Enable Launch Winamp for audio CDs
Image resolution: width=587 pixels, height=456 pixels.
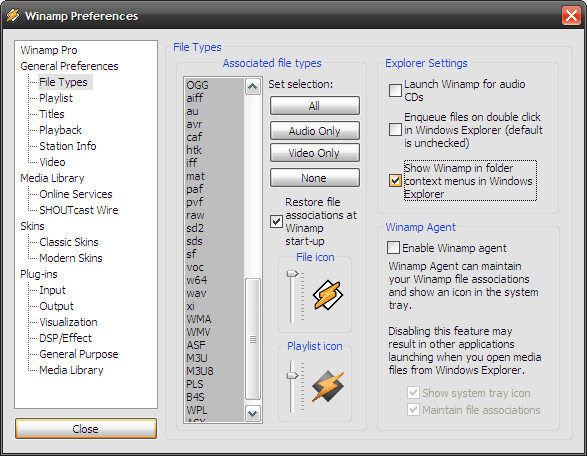[x=395, y=90]
